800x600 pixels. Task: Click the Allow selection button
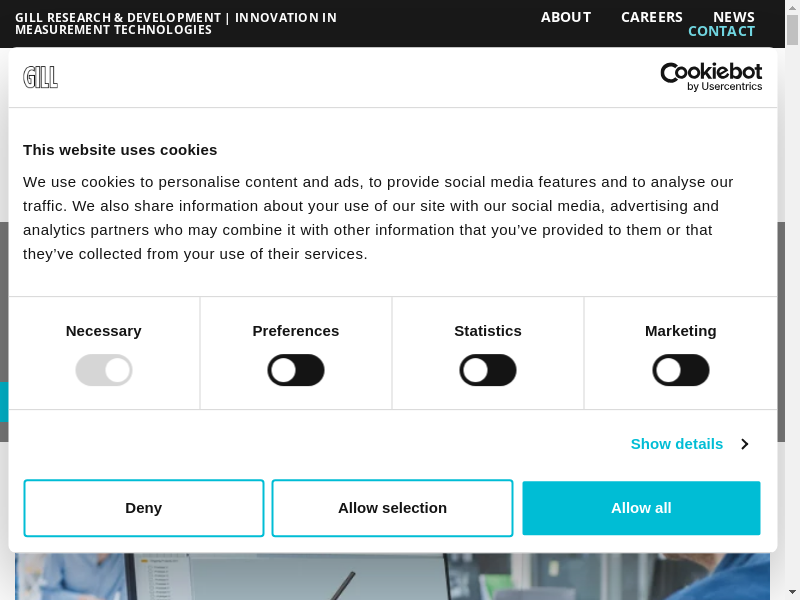click(392, 508)
